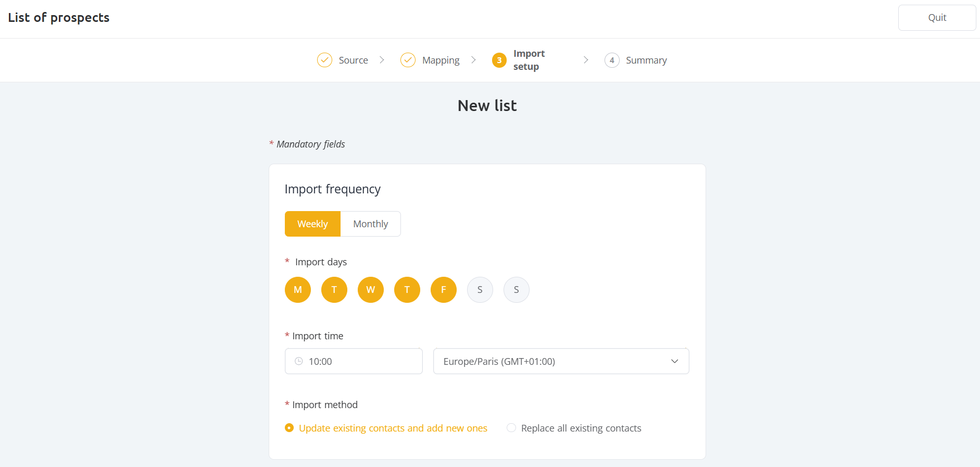The width and height of the screenshot is (980, 467).
Task: Toggle the Monday import day
Action: tap(298, 290)
